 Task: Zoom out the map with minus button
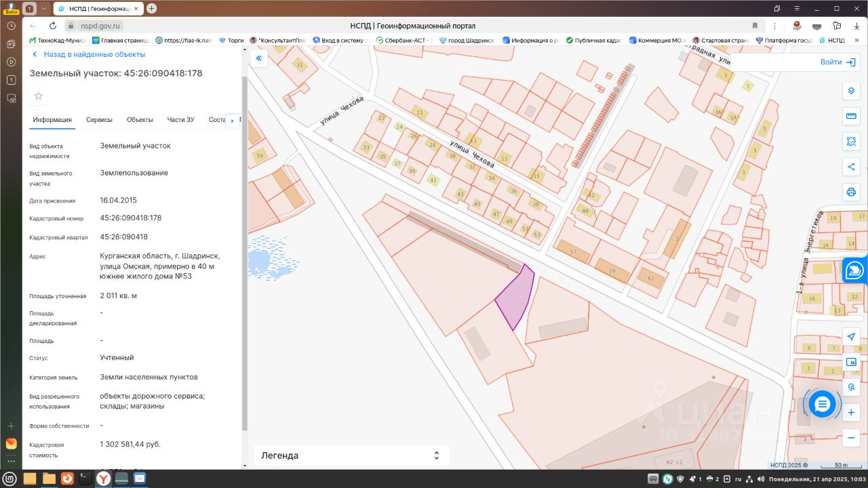point(851,438)
